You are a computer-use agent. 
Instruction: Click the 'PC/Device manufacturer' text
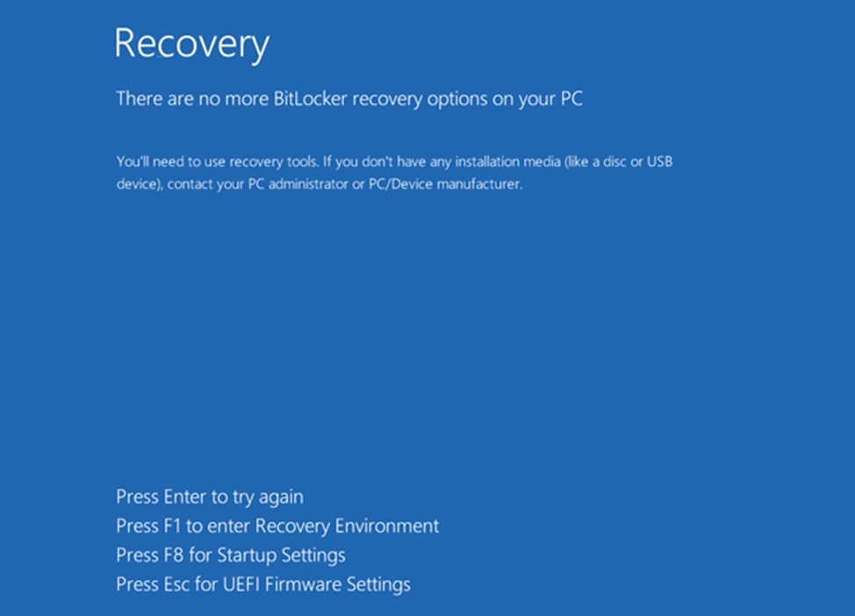point(445,184)
